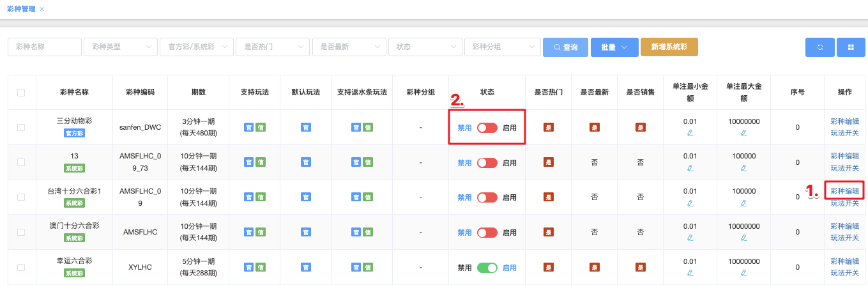Click the grid layout icon button
This screenshot has height=285, width=868.
[x=850, y=47]
